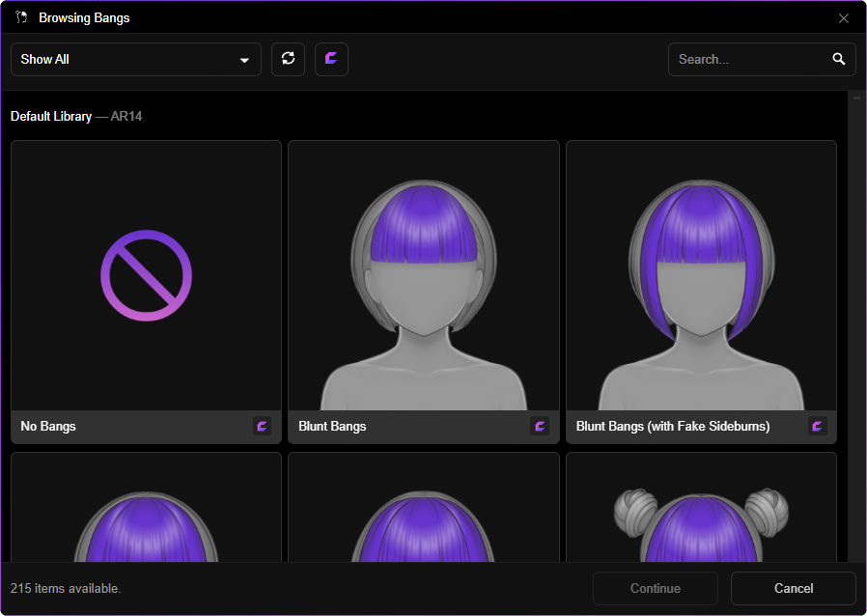Viewport: 867px width, 616px height.
Task: Select the hairstyle thumbnail with twin buns
Action: pyautogui.click(x=701, y=507)
